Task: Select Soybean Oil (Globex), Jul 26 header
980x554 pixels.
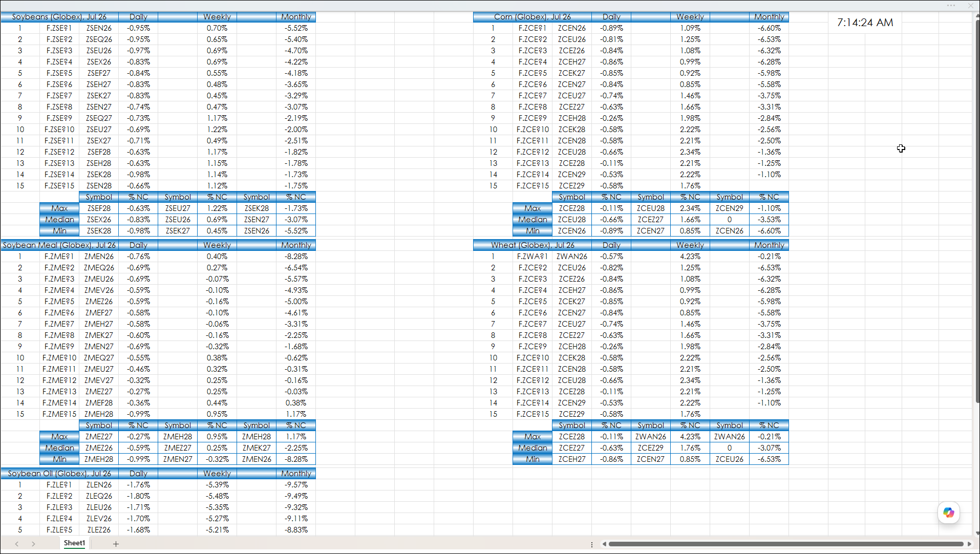Action: (59, 474)
